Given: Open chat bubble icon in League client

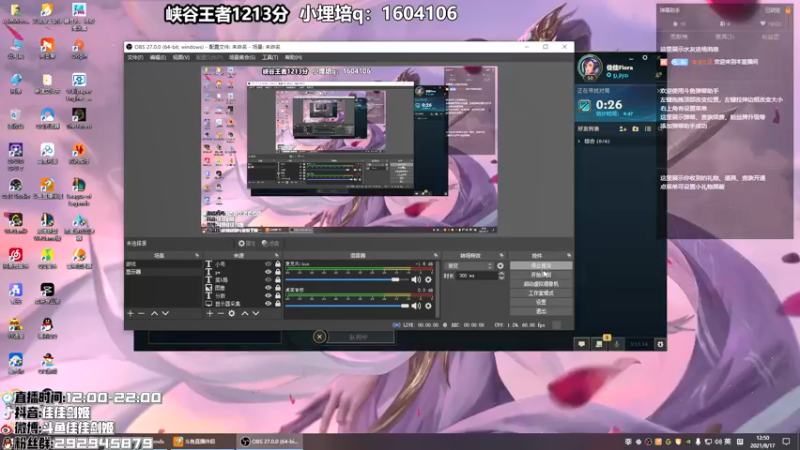Looking at the screenshot, I should 582,344.
